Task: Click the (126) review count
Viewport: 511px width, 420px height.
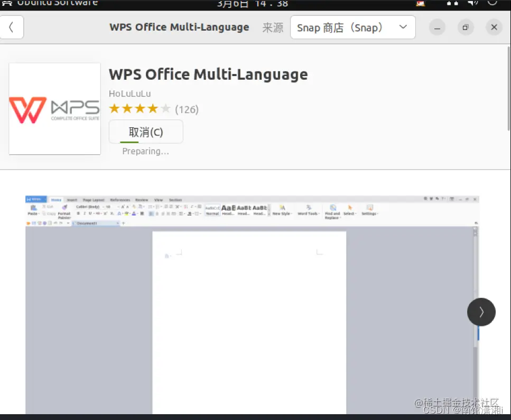Action: 187,109
